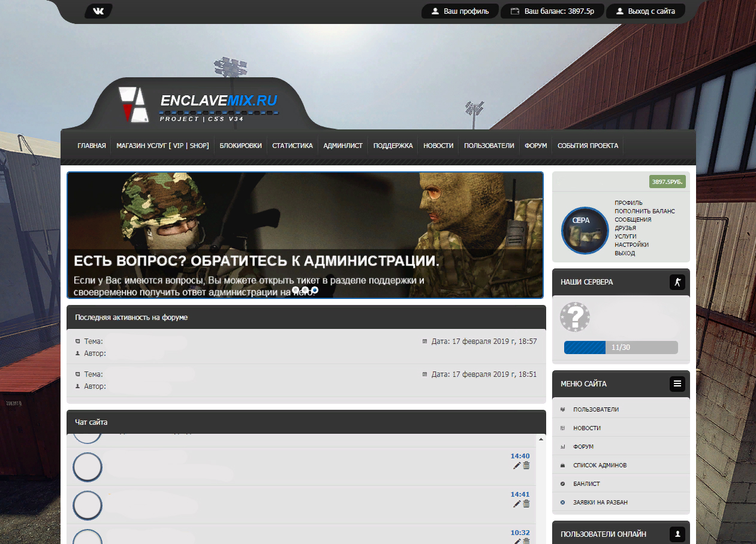Open Админлист in navigation bar
This screenshot has width=756, height=544.
[x=343, y=146]
